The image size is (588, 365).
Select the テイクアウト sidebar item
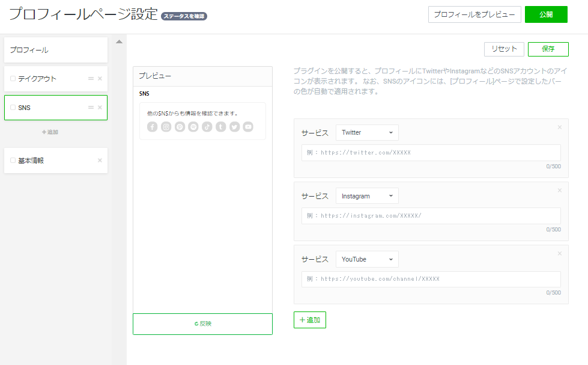(x=56, y=79)
